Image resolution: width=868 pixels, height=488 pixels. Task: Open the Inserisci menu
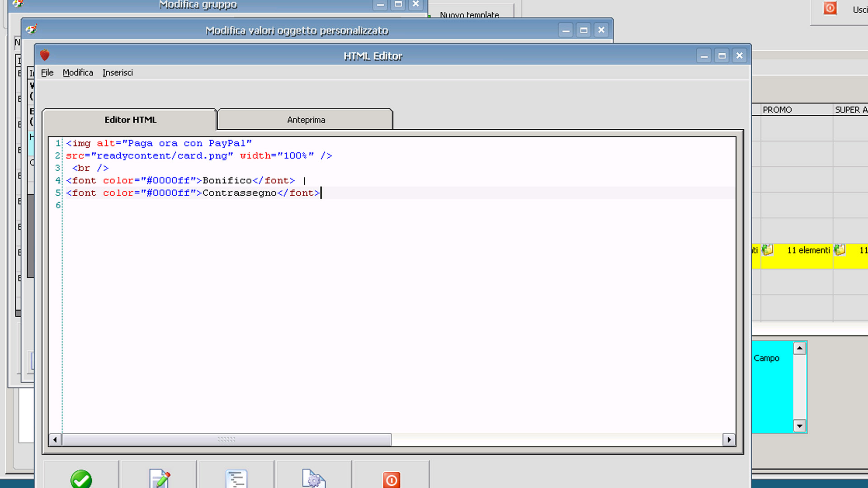(118, 73)
